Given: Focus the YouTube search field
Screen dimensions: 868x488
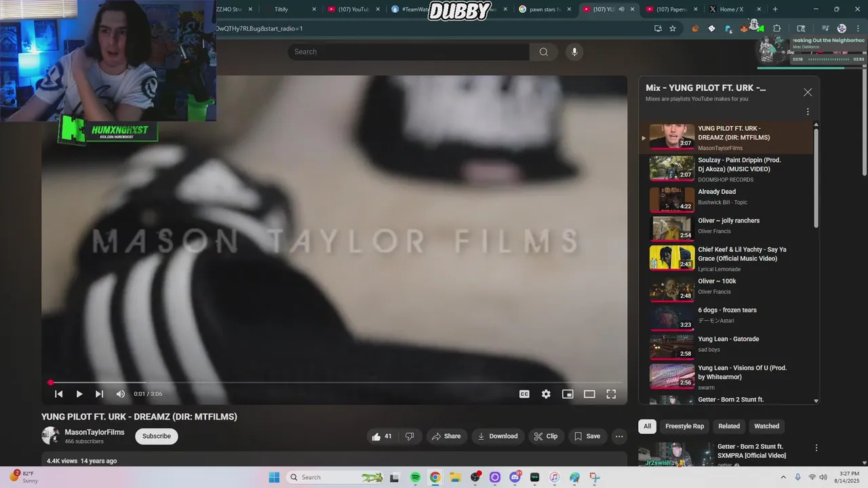Looking at the screenshot, I should [x=409, y=52].
